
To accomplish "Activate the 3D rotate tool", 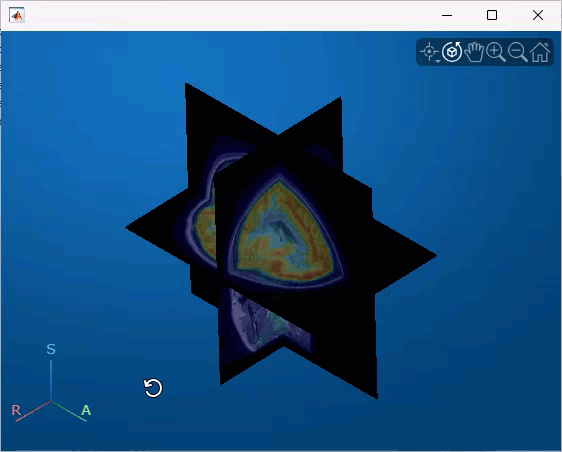I will tap(452, 52).
